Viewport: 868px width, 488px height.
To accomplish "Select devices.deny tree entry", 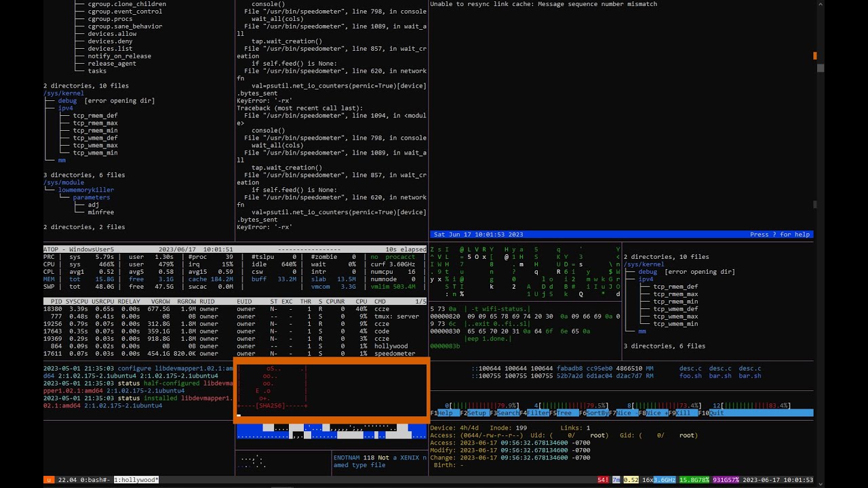I will click(x=110, y=41).
